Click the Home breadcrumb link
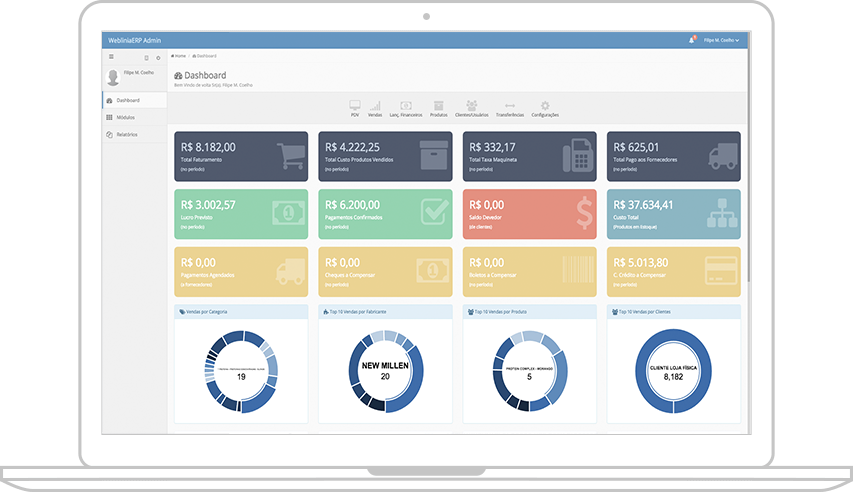 [x=179, y=56]
